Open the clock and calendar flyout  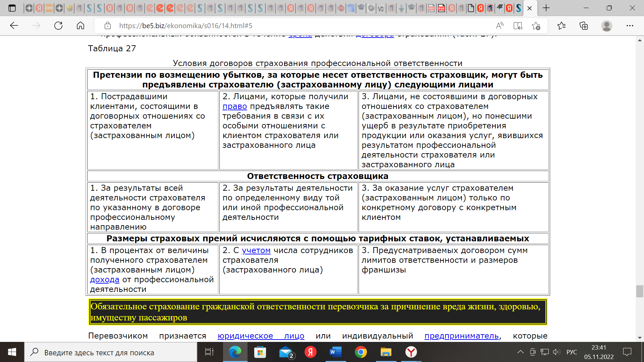(599, 352)
